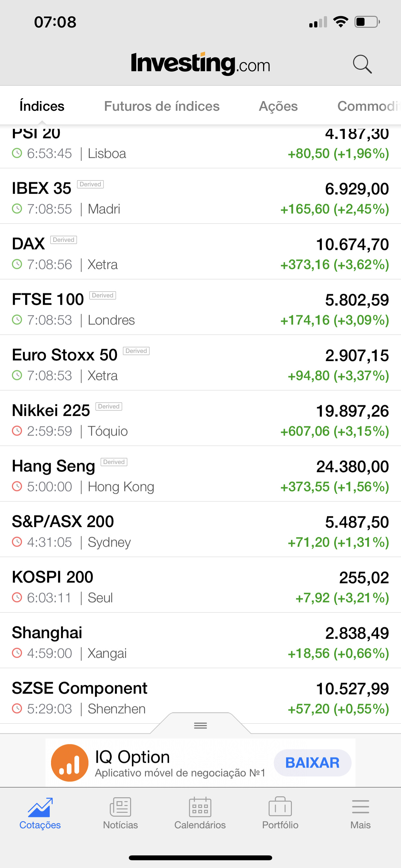Open the Euro Stoxx 50 quote
Screen dimensions: 401x868
[200, 363]
